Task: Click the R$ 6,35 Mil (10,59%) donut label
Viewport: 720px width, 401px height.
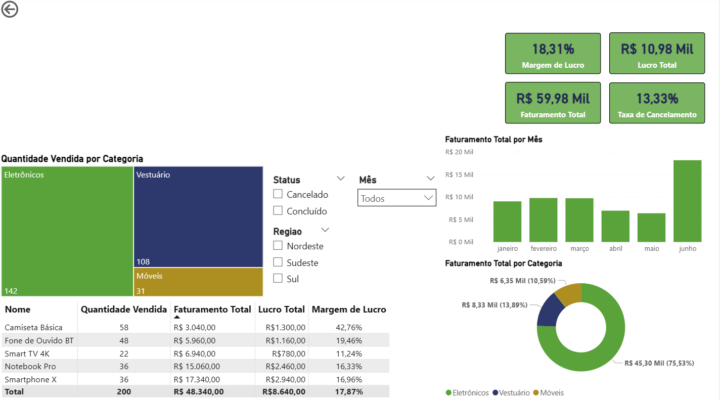Action: tap(523, 281)
